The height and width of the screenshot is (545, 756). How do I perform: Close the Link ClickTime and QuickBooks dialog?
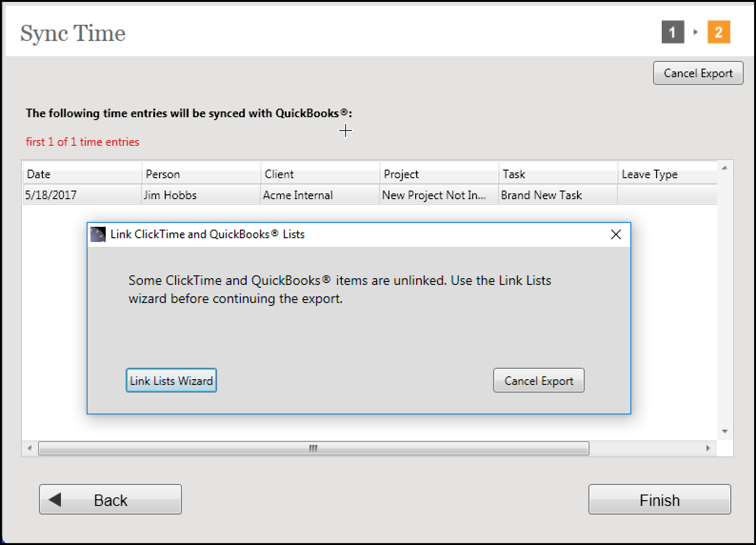616,234
